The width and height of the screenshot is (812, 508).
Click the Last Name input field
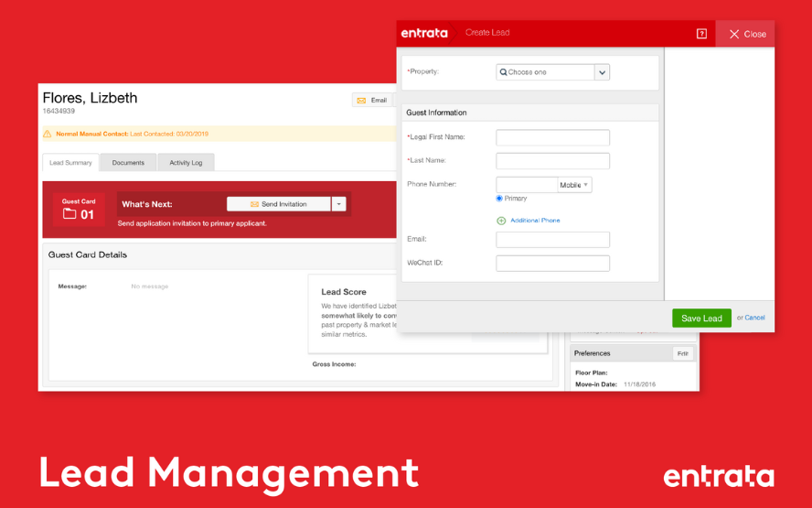pos(552,161)
